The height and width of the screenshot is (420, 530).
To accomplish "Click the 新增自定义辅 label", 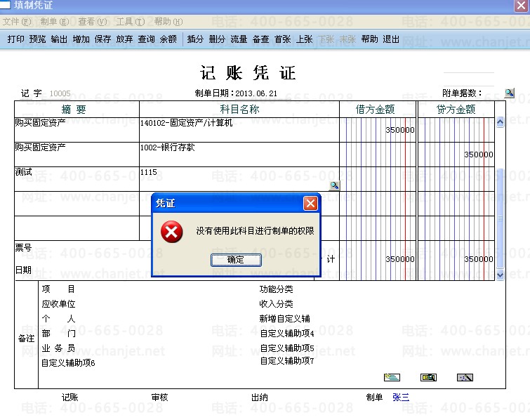I will click(284, 319).
